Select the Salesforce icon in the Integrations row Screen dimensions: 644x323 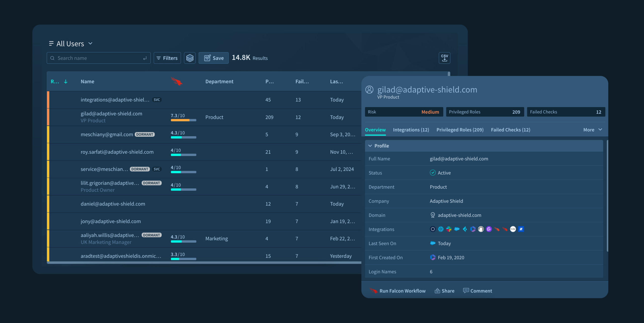pyautogui.click(x=457, y=229)
